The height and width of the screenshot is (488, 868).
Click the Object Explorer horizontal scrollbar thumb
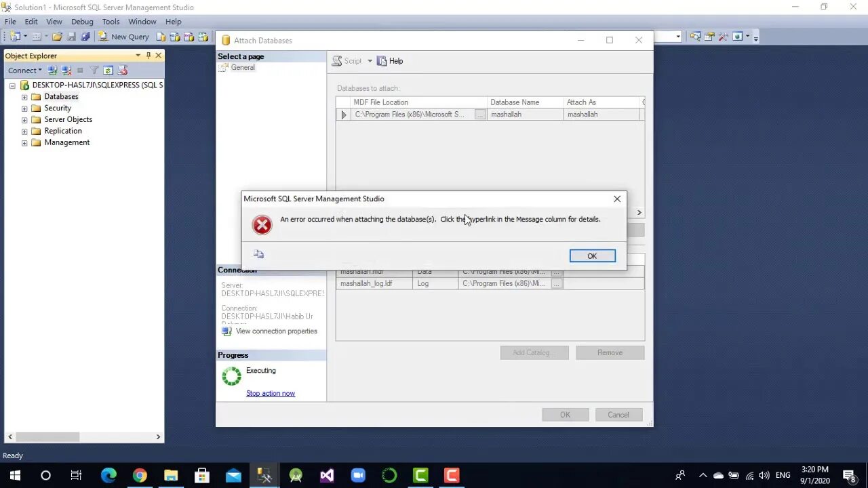click(48, 437)
